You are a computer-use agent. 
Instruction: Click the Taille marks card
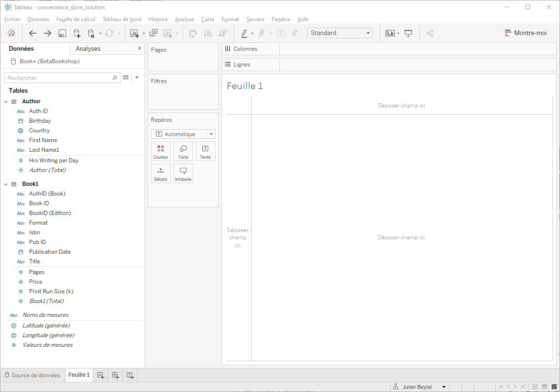coord(183,151)
